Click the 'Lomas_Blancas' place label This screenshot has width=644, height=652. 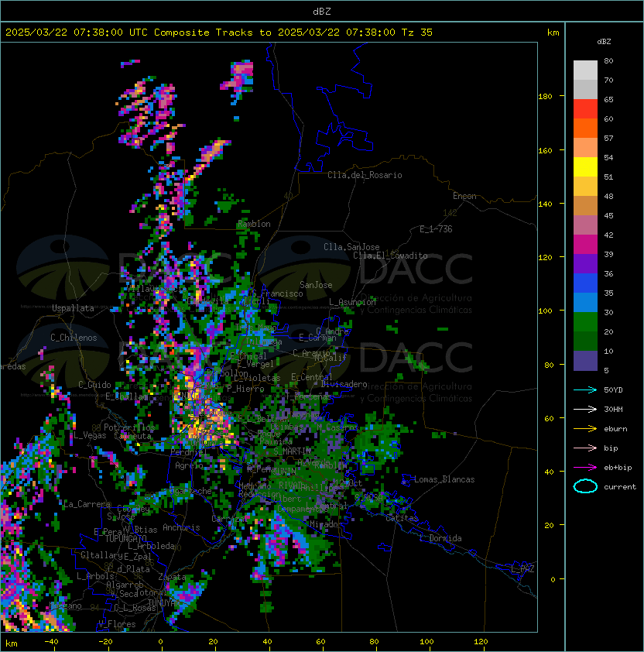444,479
